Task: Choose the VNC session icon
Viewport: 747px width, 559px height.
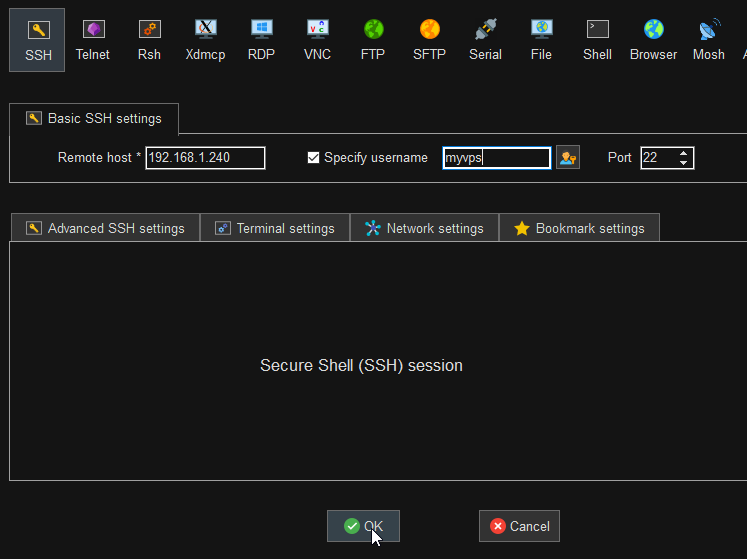Action: point(317,40)
